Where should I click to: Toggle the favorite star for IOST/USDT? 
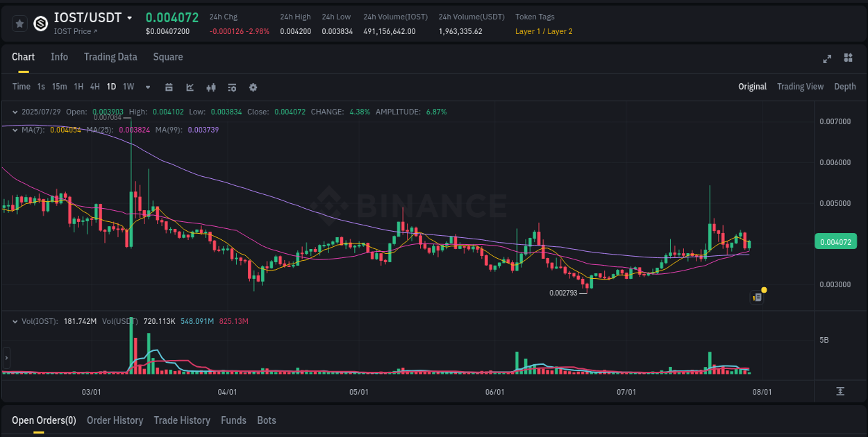19,24
